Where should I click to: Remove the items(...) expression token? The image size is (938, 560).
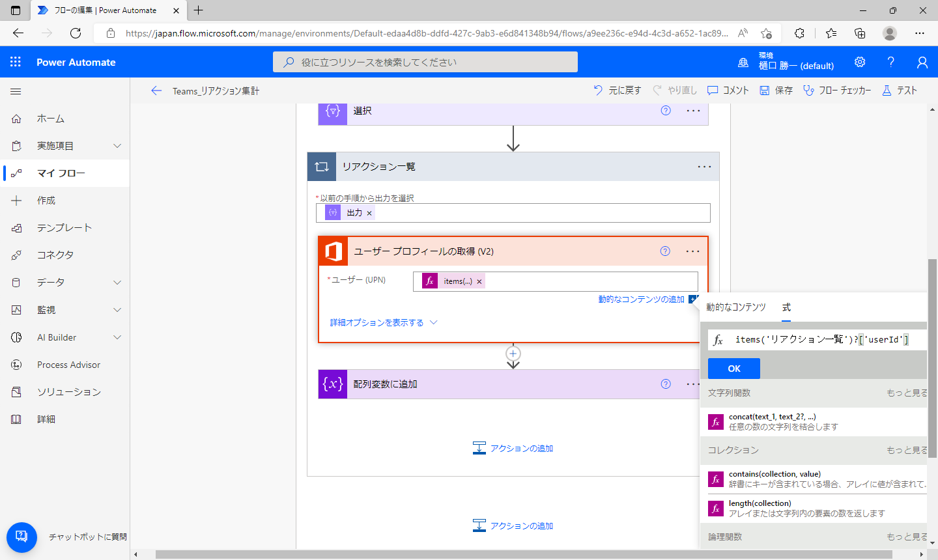(479, 281)
